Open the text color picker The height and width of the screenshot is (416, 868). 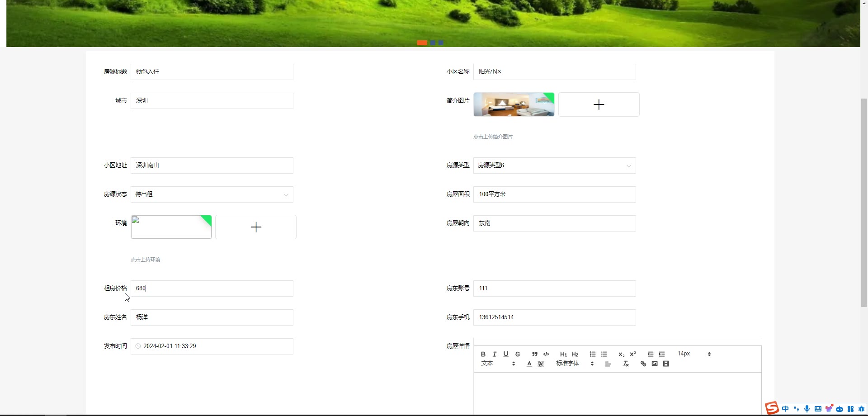tap(529, 364)
